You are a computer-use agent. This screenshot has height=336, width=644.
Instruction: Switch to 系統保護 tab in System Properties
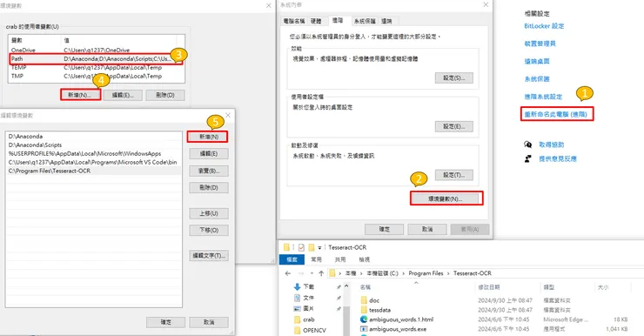(365, 21)
